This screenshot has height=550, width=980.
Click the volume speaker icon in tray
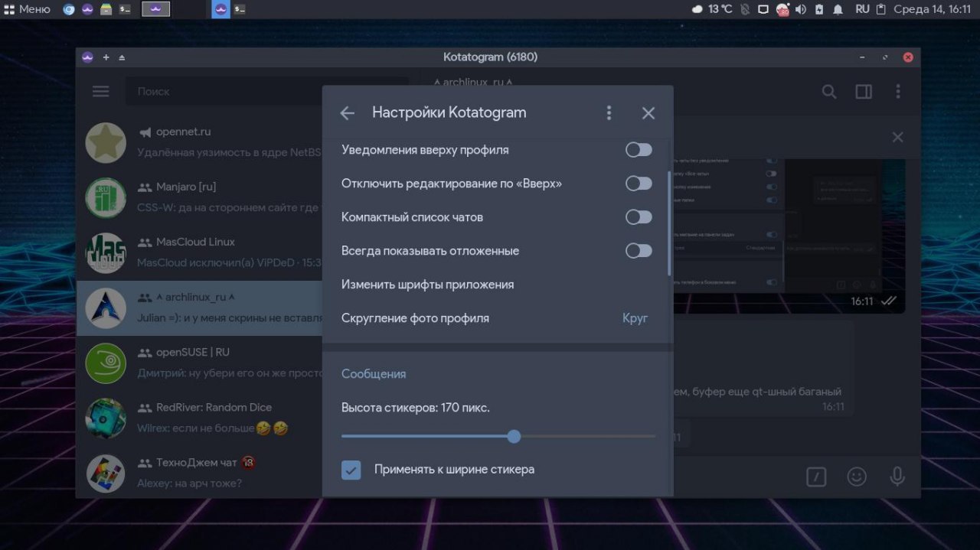click(801, 9)
